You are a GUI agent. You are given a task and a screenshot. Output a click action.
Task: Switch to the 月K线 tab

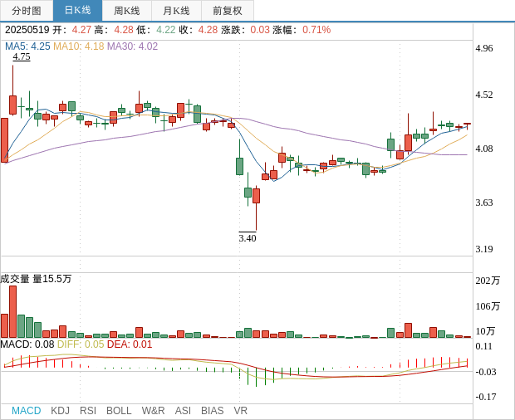click(176, 11)
